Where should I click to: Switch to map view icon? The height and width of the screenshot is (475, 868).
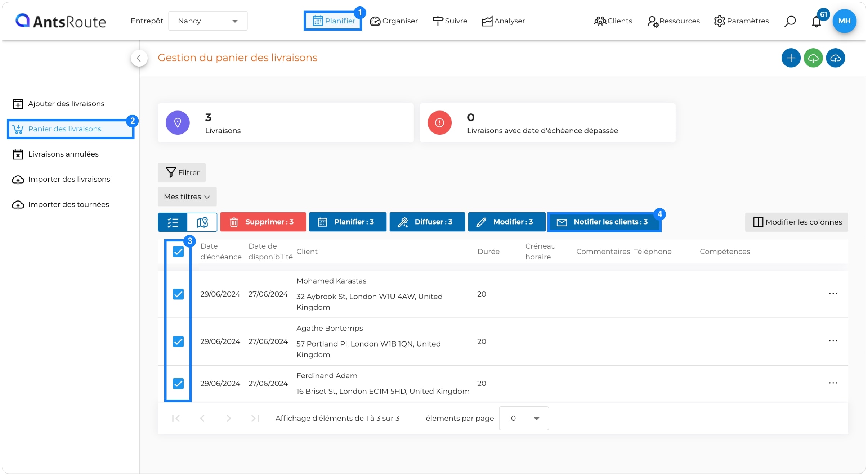(202, 222)
